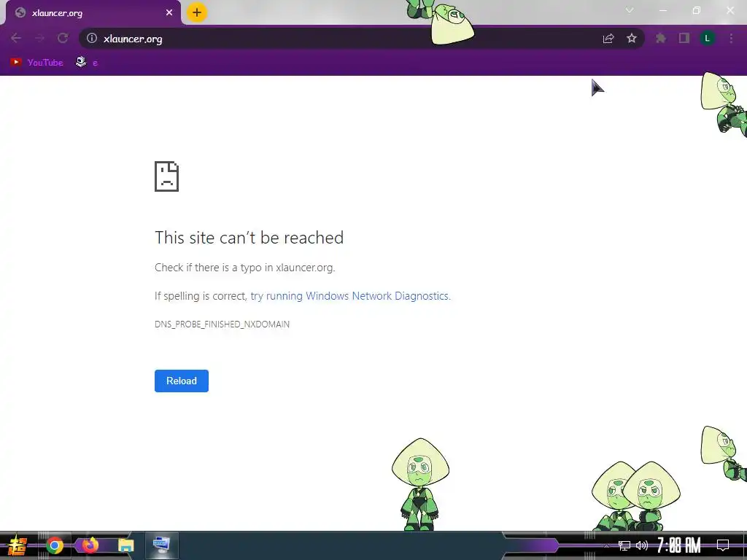Viewport: 747px width, 560px height.
Task: Expand tab search chevron in title bar
Action: pyautogui.click(x=630, y=10)
